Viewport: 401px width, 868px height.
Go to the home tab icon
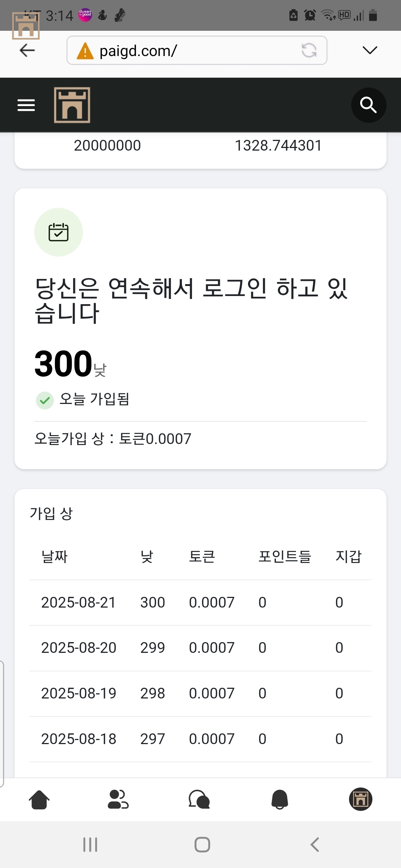(x=39, y=799)
